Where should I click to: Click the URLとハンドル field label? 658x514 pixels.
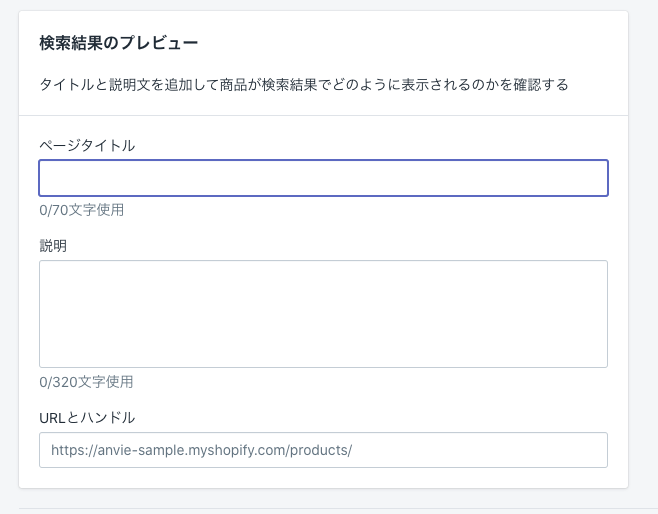tap(87, 417)
